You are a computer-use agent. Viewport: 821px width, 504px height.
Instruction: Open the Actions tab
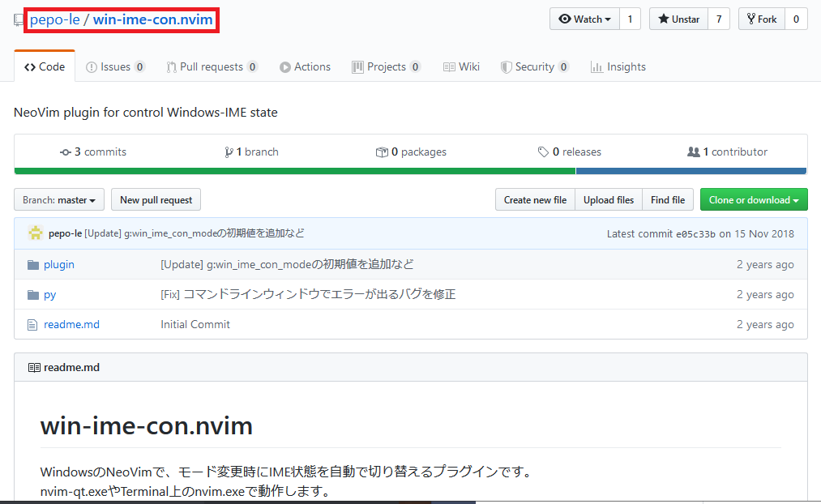[x=306, y=66]
